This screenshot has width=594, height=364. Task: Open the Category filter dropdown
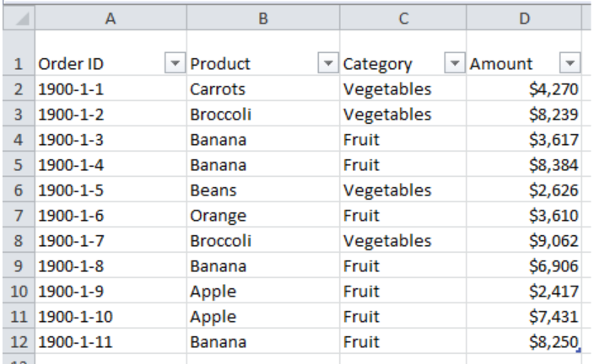[455, 63]
